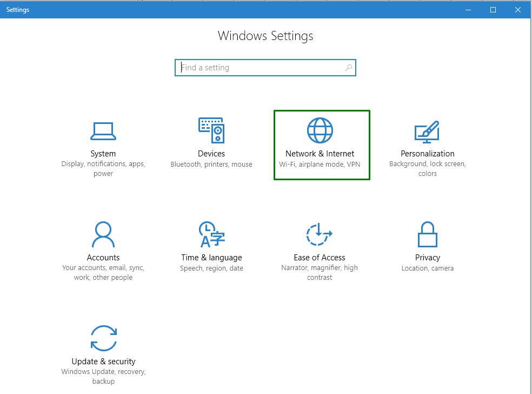Click 'Location, camera' description
This screenshot has height=394, width=532.
(428, 268)
